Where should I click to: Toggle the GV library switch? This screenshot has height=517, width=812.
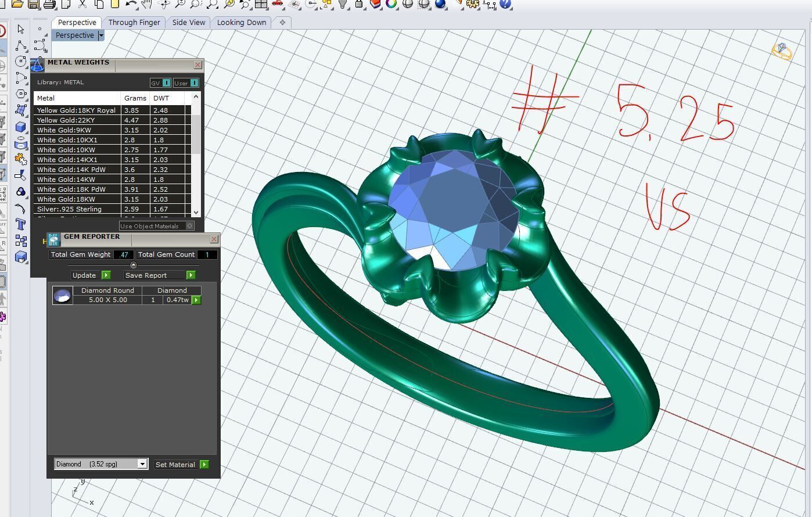(161, 83)
